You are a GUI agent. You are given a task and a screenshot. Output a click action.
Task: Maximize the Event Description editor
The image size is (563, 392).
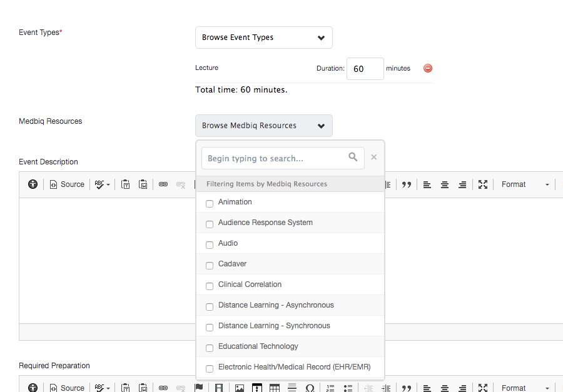coord(482,184)
